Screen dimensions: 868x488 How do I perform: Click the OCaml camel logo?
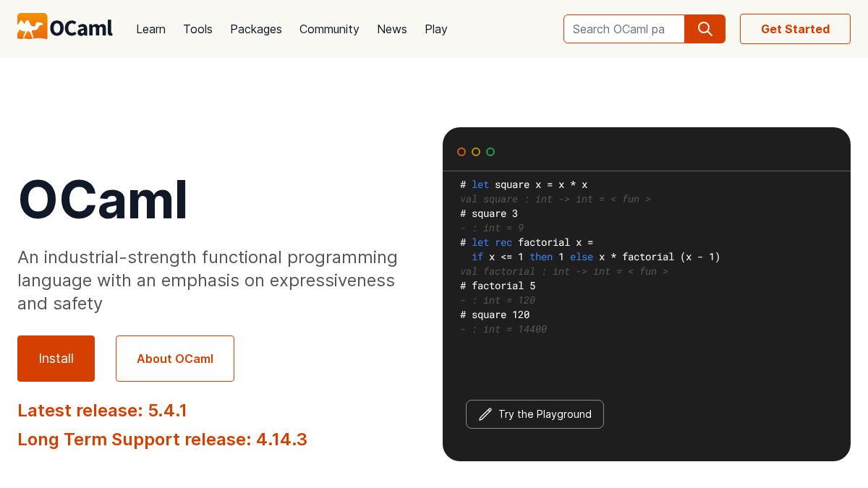[x=65, y=27]
